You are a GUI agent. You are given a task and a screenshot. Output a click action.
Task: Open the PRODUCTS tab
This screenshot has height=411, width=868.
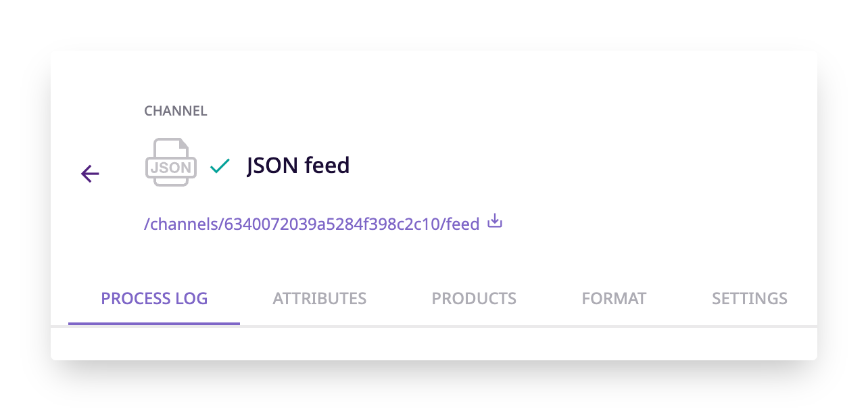click(473, 298)
